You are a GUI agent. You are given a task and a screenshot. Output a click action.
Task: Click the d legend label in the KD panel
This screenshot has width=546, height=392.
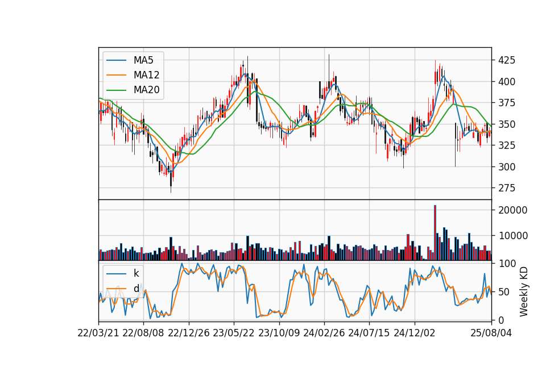tap(136, 289)
